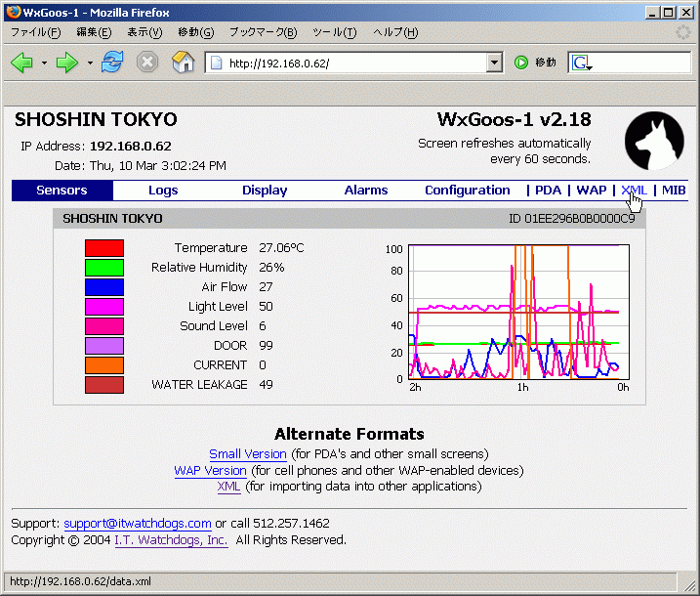
Task: Click the dark red WATER LEAKAGE swatch
Action: tap(104, 385)
